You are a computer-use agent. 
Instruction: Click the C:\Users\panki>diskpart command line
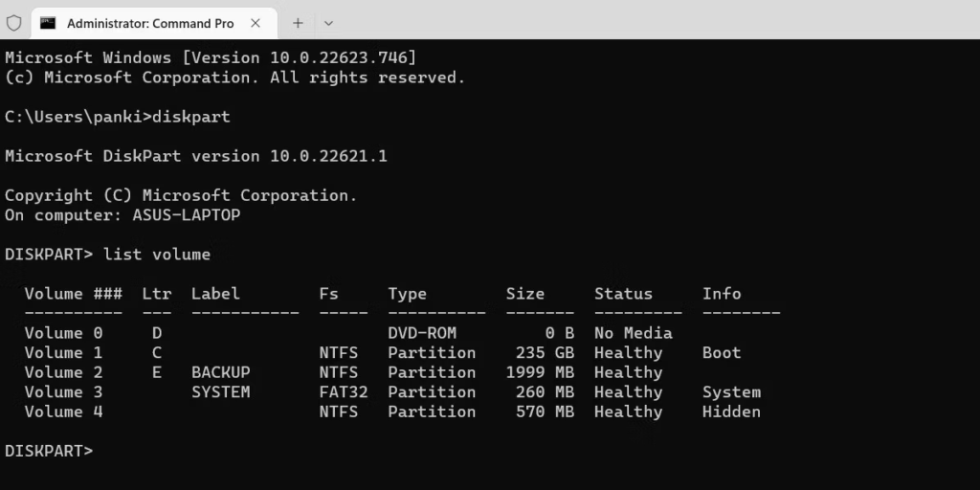click(117, 117)
